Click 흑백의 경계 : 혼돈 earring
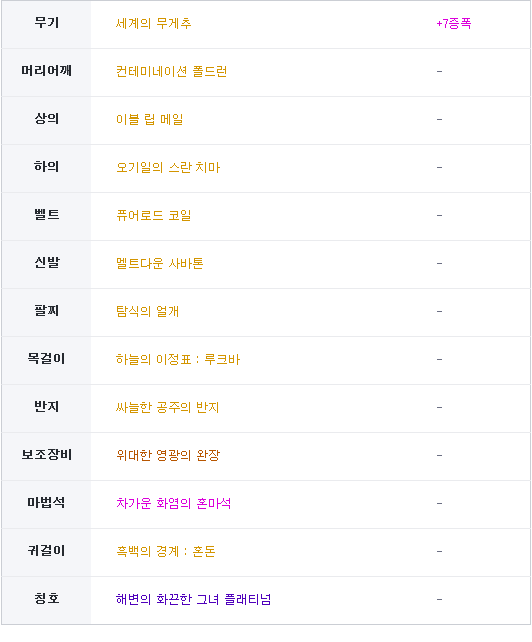Screen dimensions: 532x642 coord(165,552)
